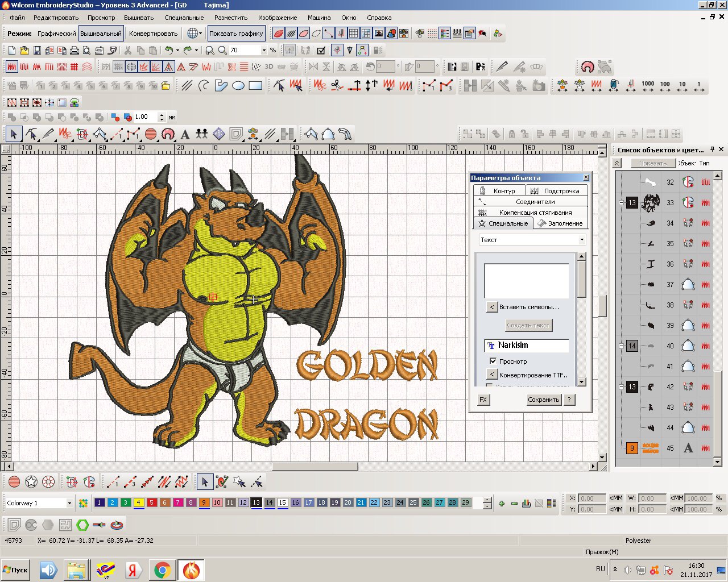Select the Ellipse shape tool
The height and width of the screenshot is (582, 728).
238,86
